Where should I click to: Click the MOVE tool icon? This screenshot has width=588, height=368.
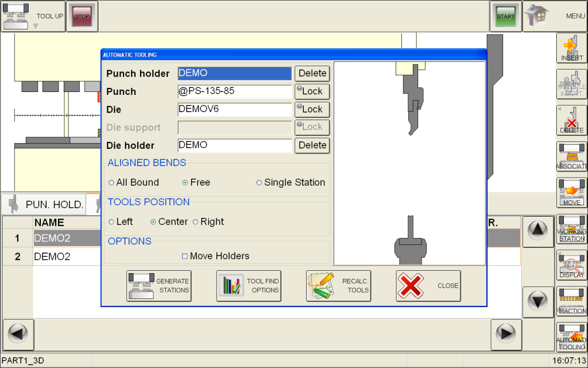coord(571,193)
